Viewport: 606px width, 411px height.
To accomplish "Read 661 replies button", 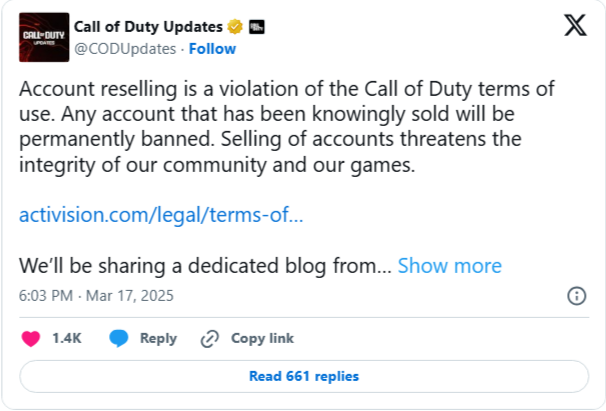I will click(x=304, y=376).
